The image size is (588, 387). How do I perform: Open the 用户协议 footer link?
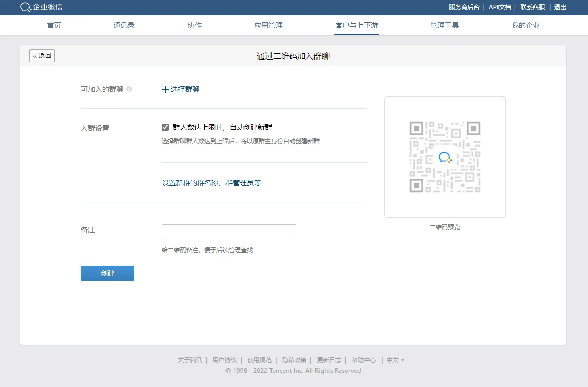pos(224,360)
